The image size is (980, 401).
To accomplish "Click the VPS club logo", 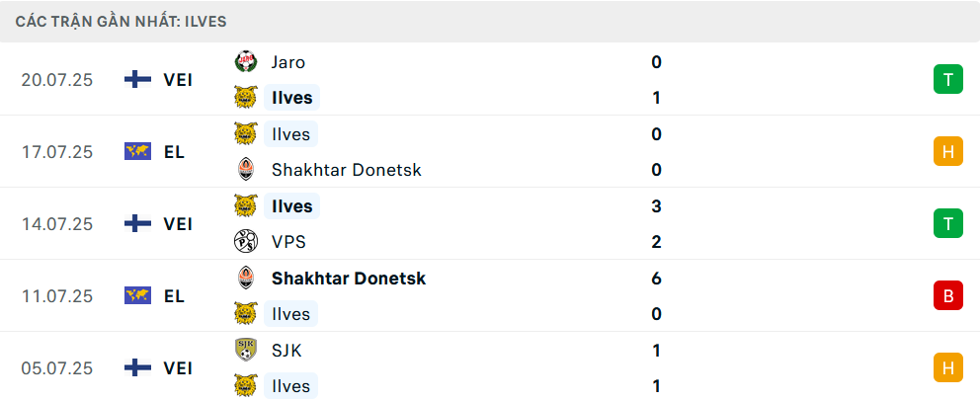I will 246,242.
